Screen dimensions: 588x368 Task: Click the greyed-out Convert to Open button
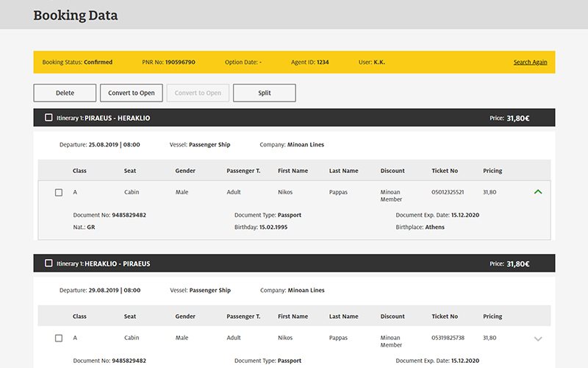point(198,93)
